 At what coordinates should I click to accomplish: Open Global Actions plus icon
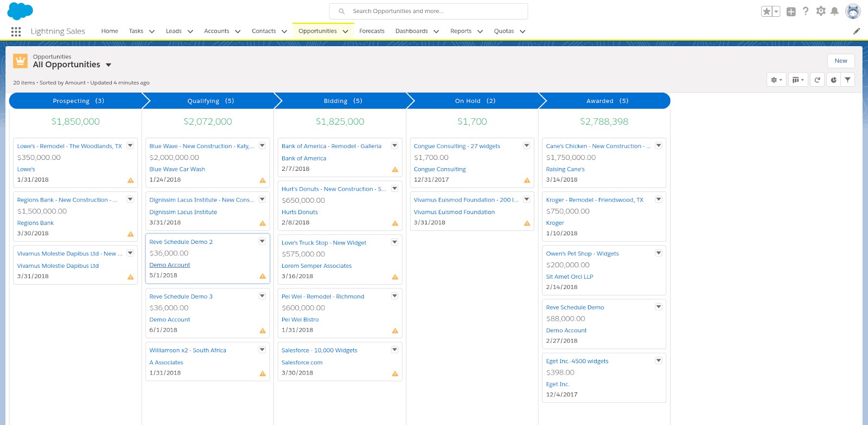[x=791, y=11]
